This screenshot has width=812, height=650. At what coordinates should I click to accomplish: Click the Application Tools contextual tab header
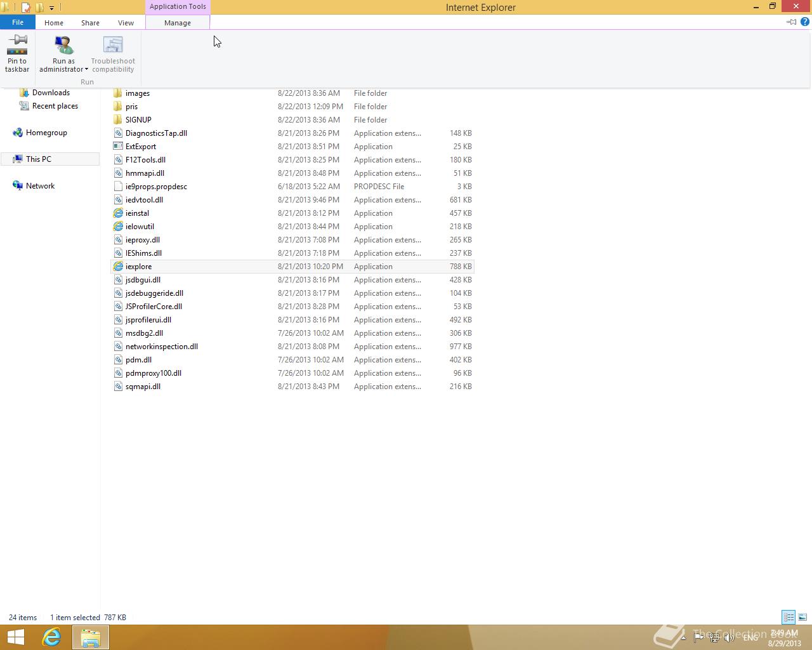(178, 6)
